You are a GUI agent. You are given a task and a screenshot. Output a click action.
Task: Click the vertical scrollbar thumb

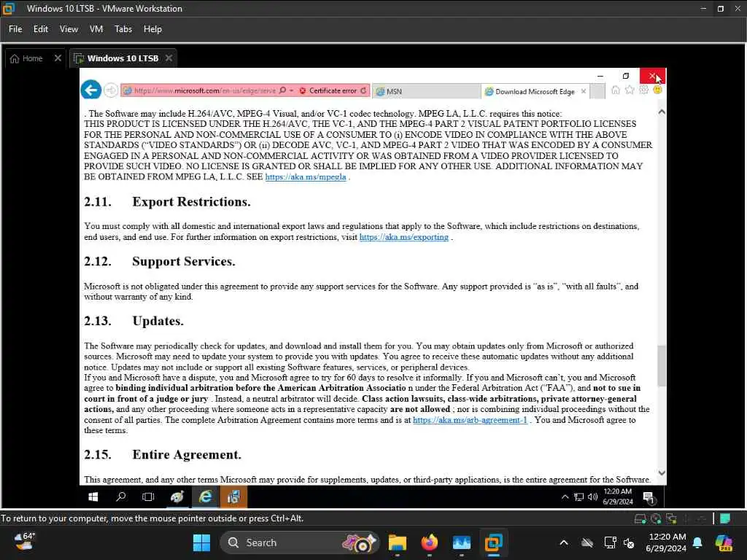point(661,366)
